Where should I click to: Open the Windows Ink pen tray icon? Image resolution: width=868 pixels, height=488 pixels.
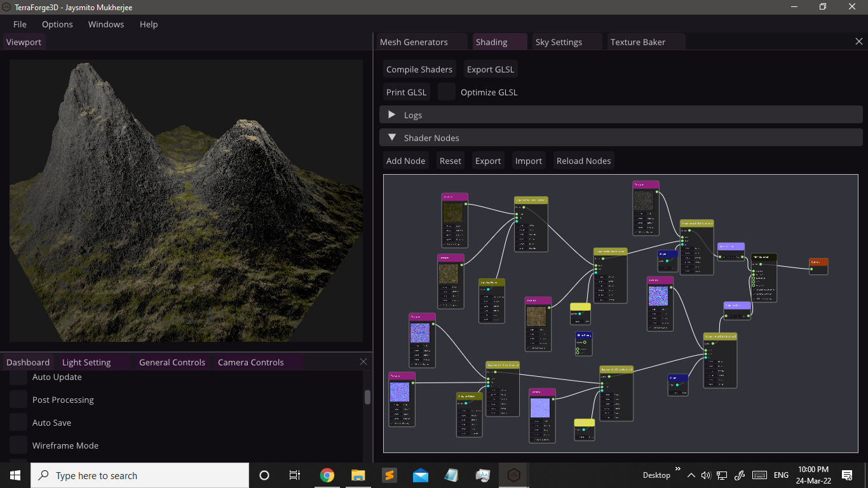coord(739,475)
